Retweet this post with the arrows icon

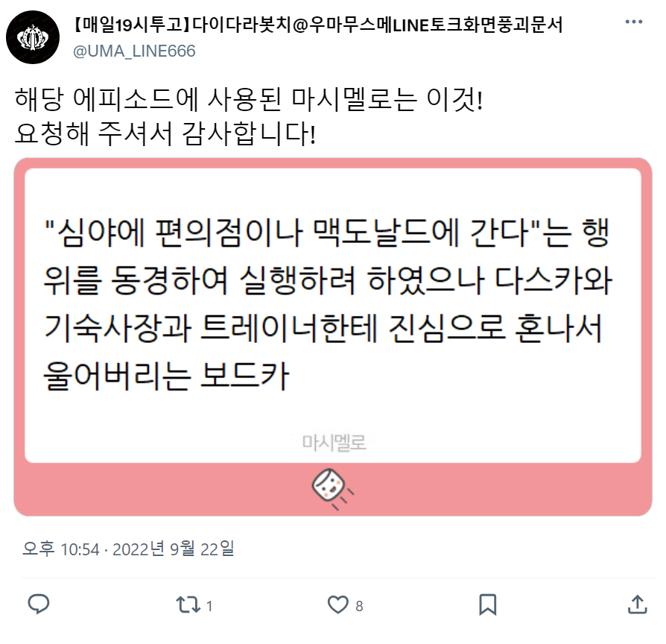[188, 604]
